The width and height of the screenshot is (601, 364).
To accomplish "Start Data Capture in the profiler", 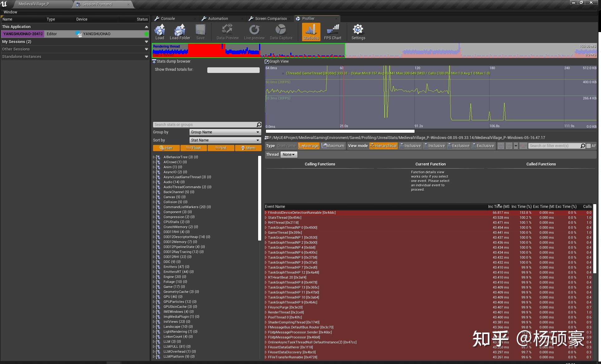I will (x=281, y=32).
